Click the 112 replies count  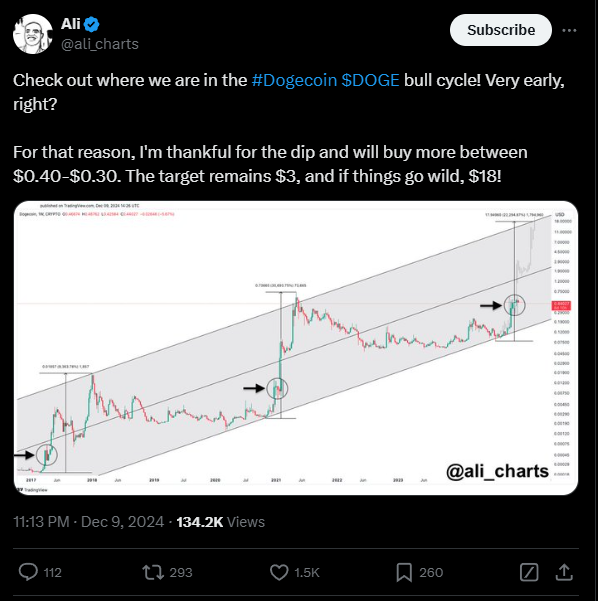click(x=53, y=573)
